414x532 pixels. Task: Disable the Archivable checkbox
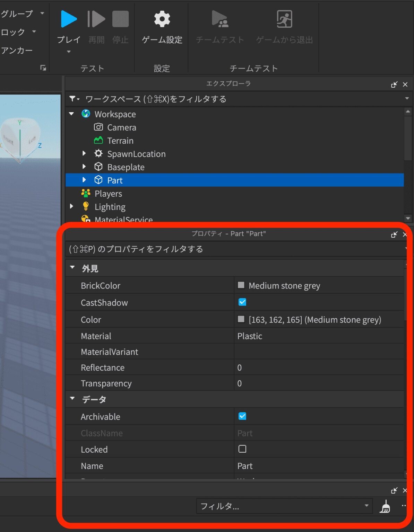(242, 416)
